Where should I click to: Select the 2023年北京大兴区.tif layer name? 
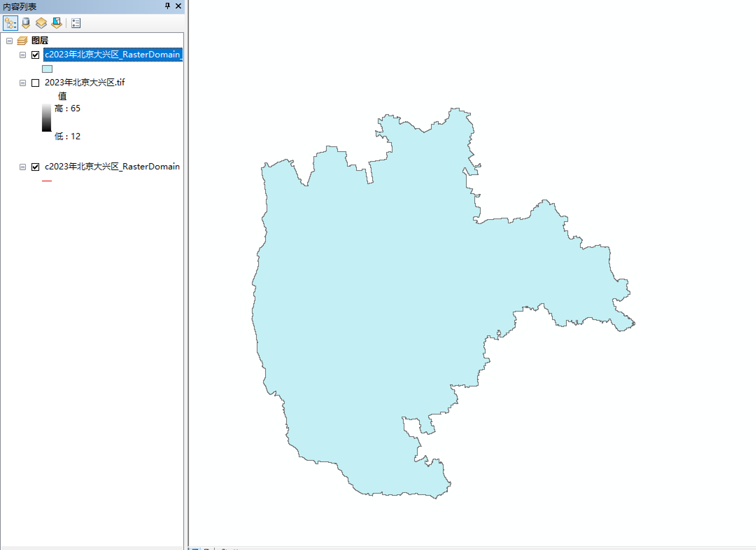(85, 82)
